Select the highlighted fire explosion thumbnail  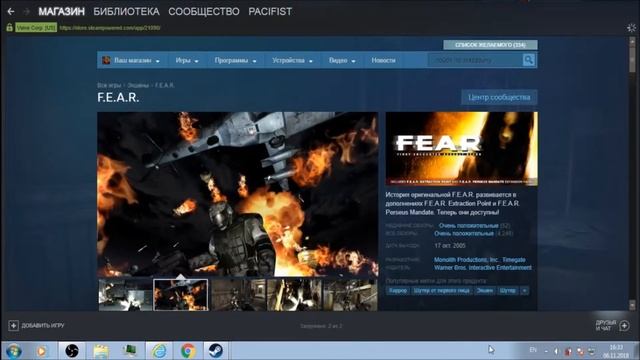tap(180, 295)
